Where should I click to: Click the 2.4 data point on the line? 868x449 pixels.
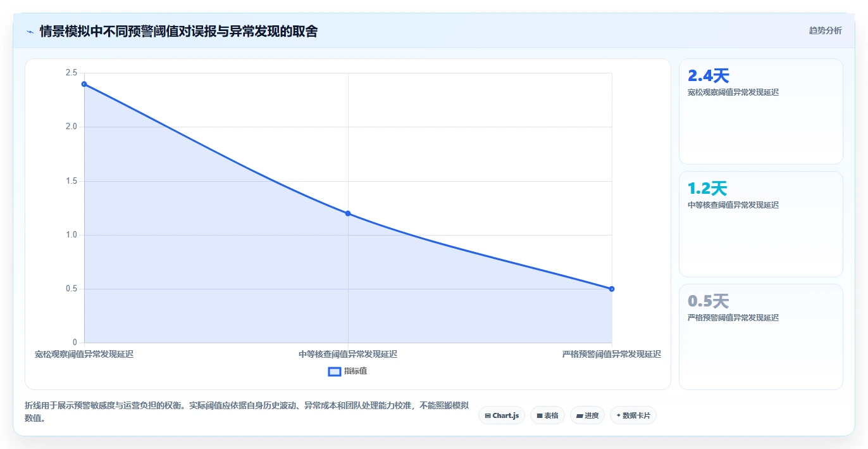point(84,84)
